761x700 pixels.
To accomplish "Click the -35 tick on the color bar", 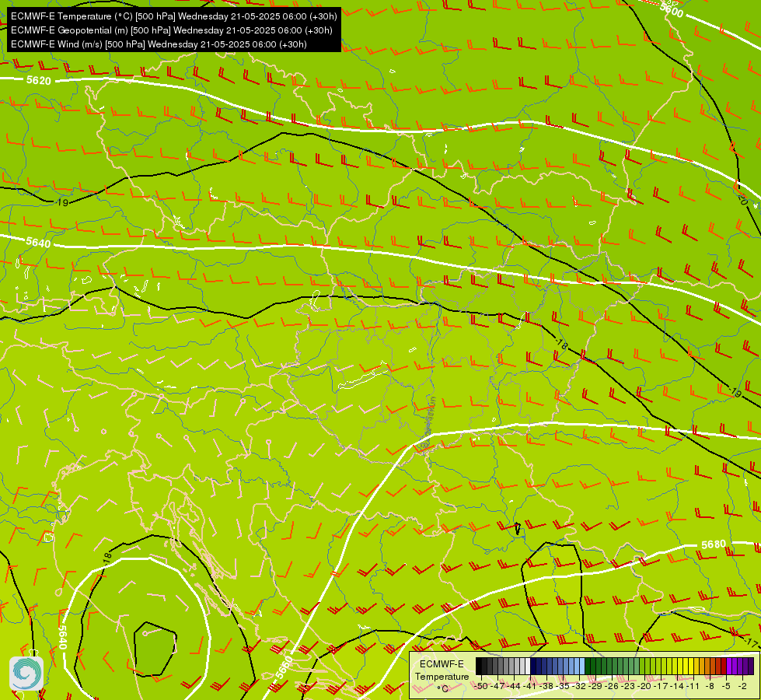I will [x=563, y=686].
